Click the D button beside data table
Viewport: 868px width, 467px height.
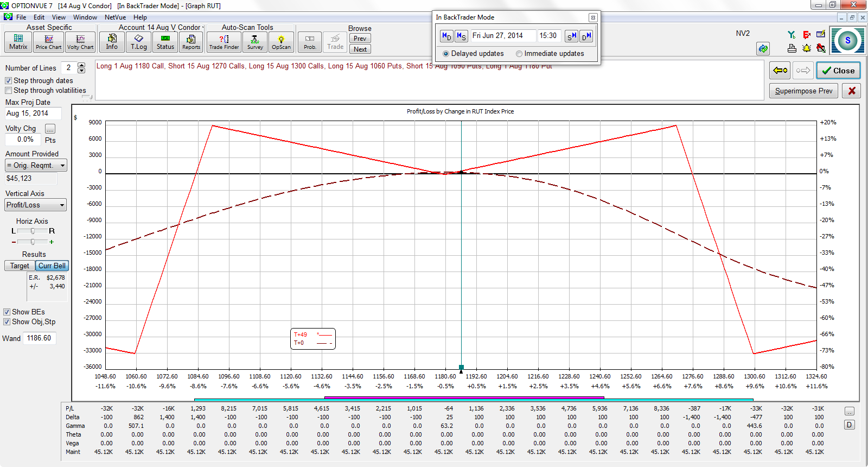click(x=850, y=425)
